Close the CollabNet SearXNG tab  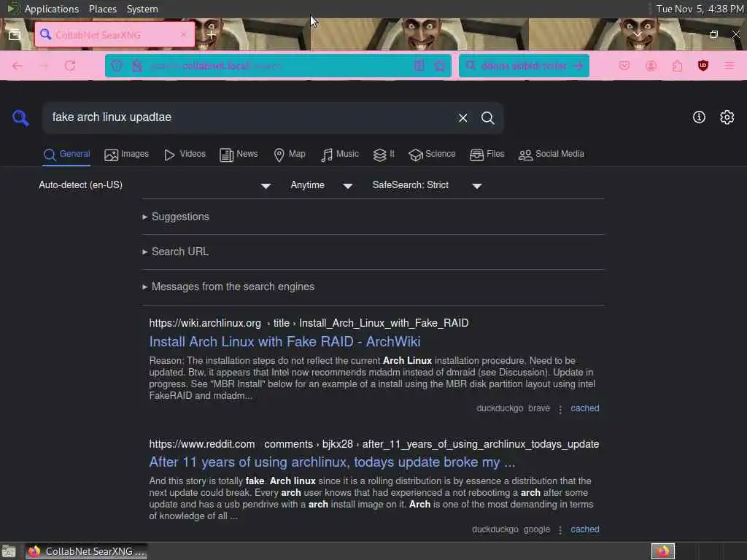[183, 35]
